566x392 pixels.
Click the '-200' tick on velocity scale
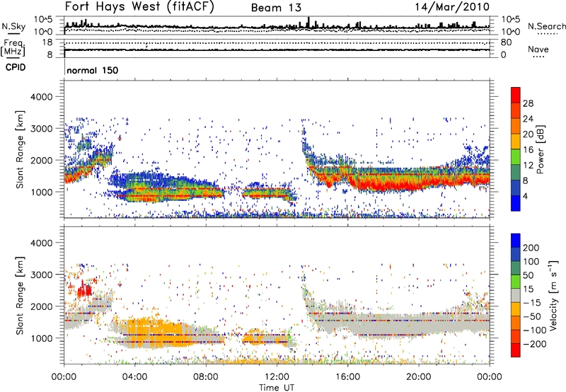coord(535,344)
